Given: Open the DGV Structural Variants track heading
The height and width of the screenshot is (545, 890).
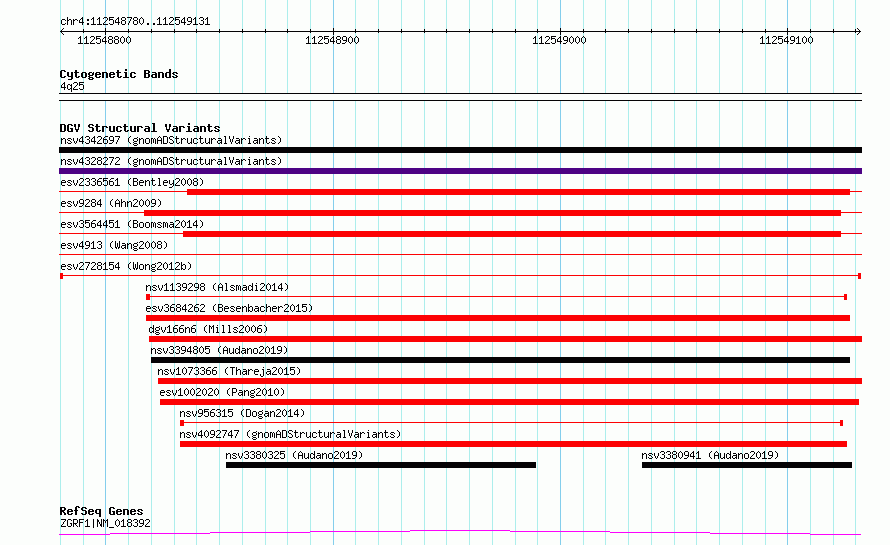Looking at the screenshot, I should (140, 128).
